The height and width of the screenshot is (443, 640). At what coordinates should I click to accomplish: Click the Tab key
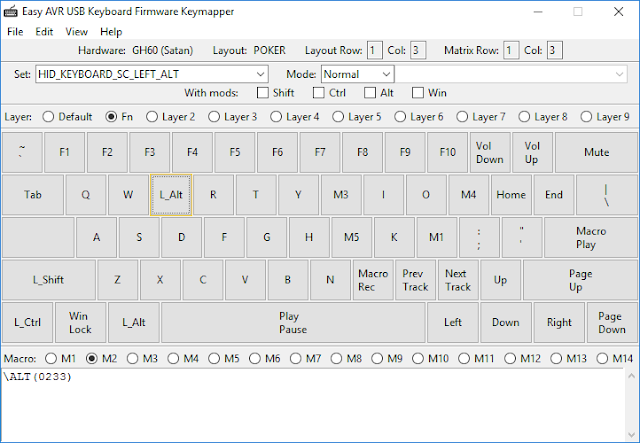coord(33,195)
